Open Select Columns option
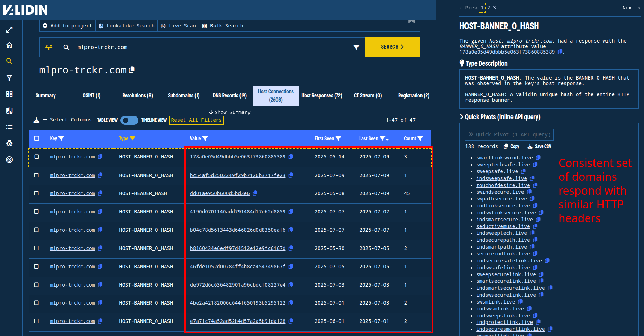Screen dimensions: 644x336 pos(67,120)
